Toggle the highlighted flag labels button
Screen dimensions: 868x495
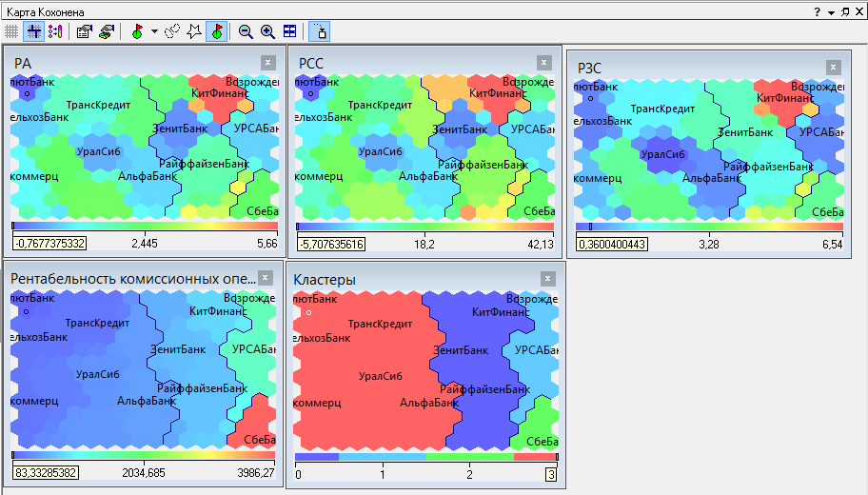(216, 31)
